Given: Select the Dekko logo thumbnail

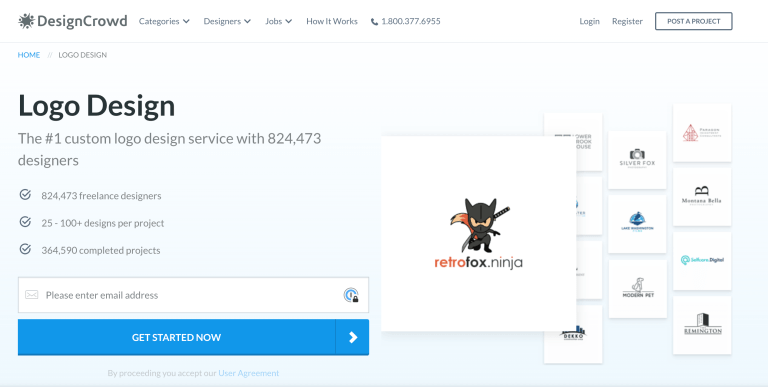Looking at the screenshot, I should click(x=573, y=335).
